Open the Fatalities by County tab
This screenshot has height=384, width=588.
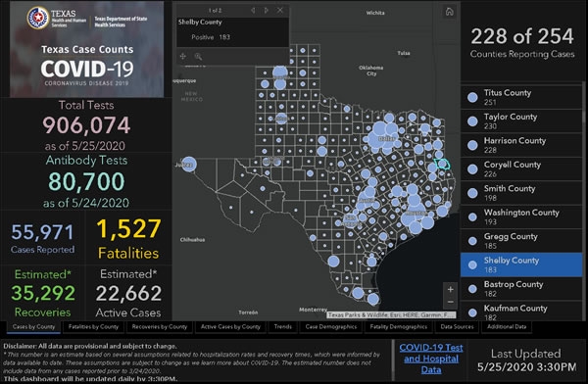[93, 327]
